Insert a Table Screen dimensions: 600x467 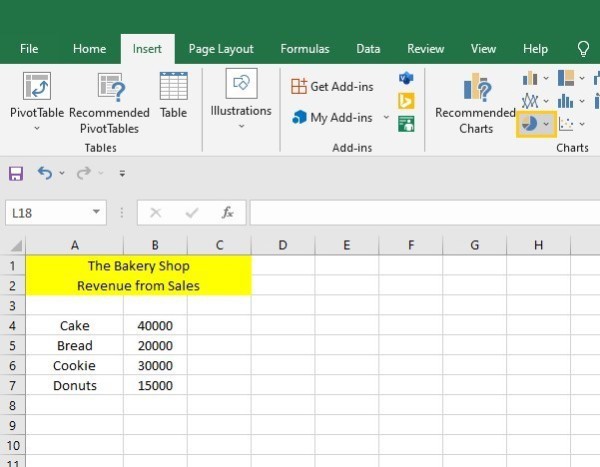173,96
